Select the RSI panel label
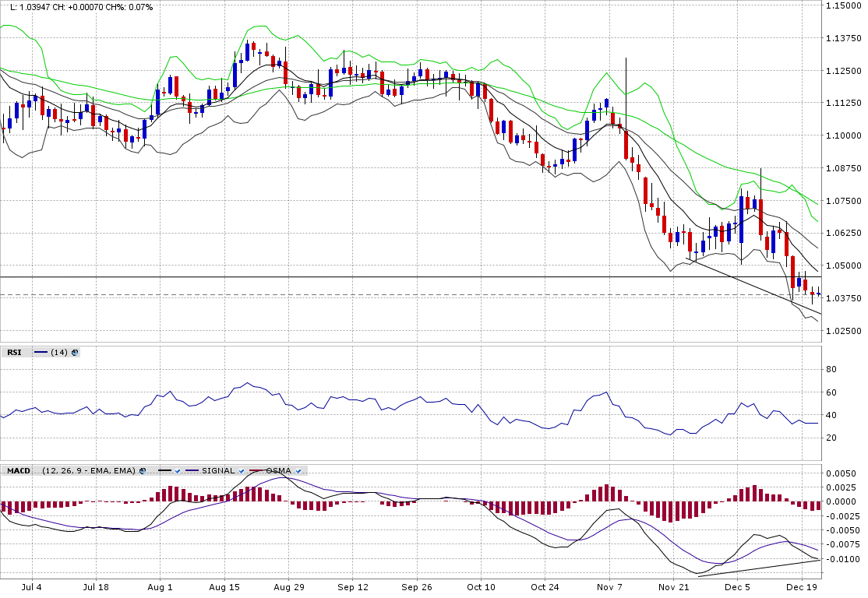This screenshot has width=868, height=598. tap(14, 353)
